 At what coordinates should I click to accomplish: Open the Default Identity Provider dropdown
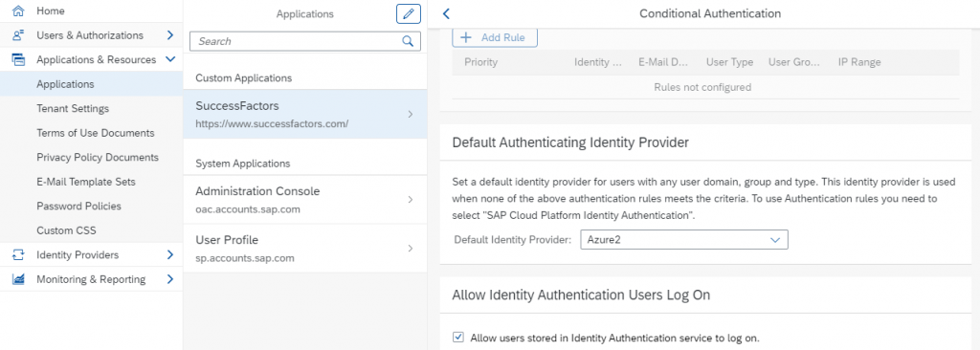(x=683, y=239)
